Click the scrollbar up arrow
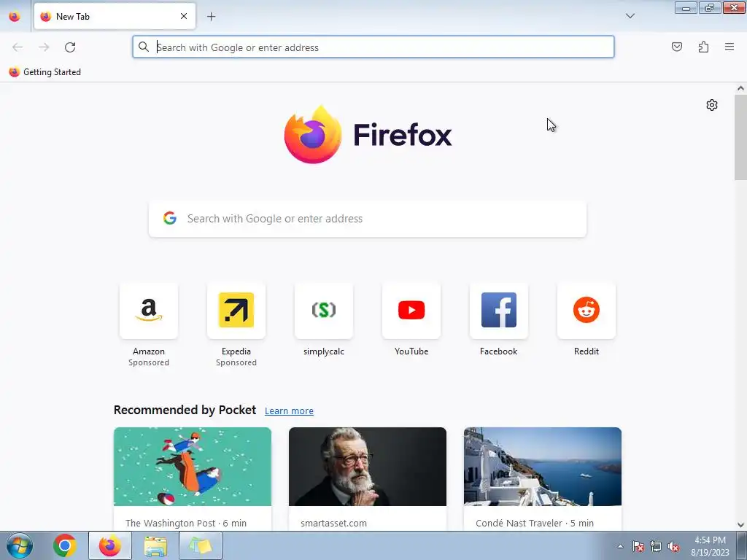Image resolution: width=747 pixels, height=560 pixels. [x=740, y=88]
